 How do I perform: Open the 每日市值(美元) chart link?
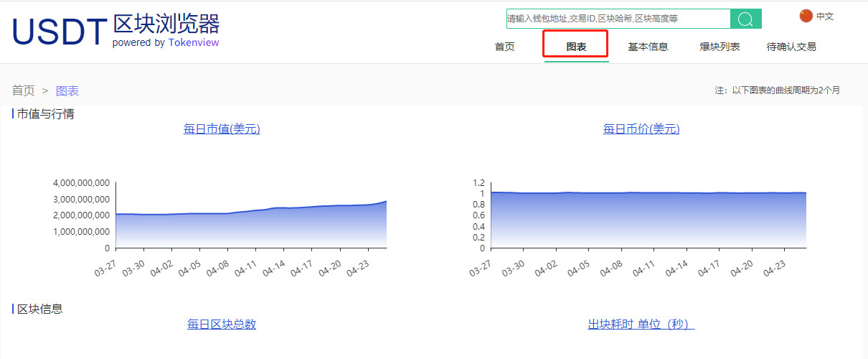[222, 129]
